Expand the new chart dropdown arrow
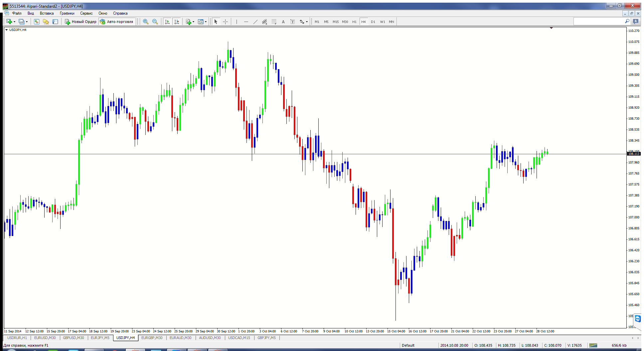The image size is (644, 351). pos(14,22)
